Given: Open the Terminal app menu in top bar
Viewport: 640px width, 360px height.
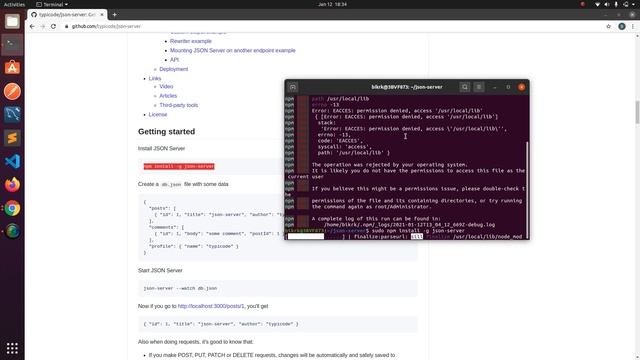Looking at the screenshot, I should 52,4.
